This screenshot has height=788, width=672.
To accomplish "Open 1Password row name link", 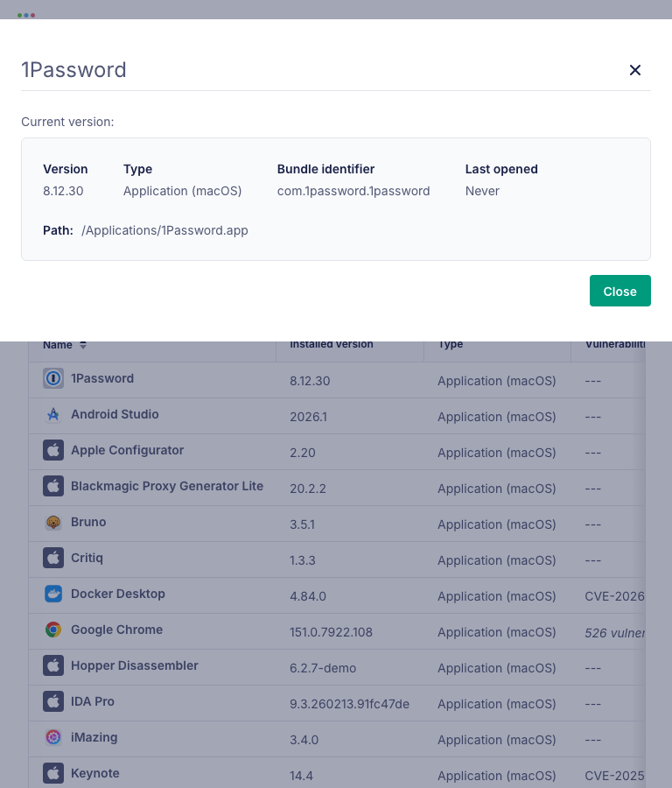I will 102,378.
